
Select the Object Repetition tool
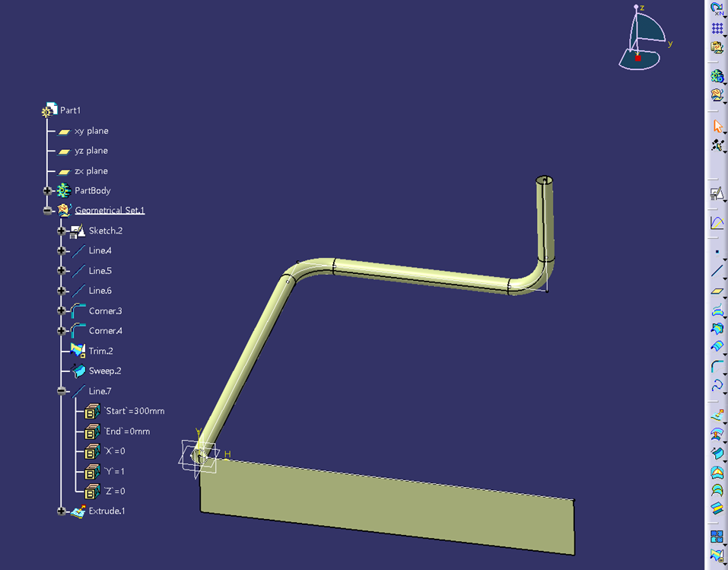717,9
